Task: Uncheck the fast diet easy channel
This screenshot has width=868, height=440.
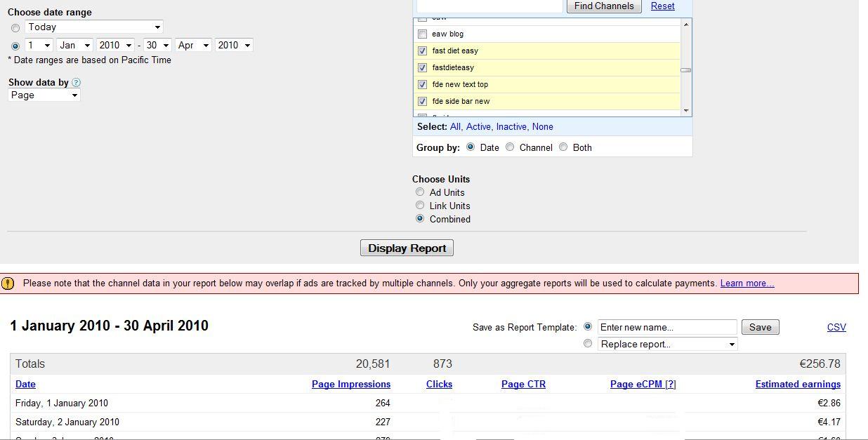Action: (422, 51)
